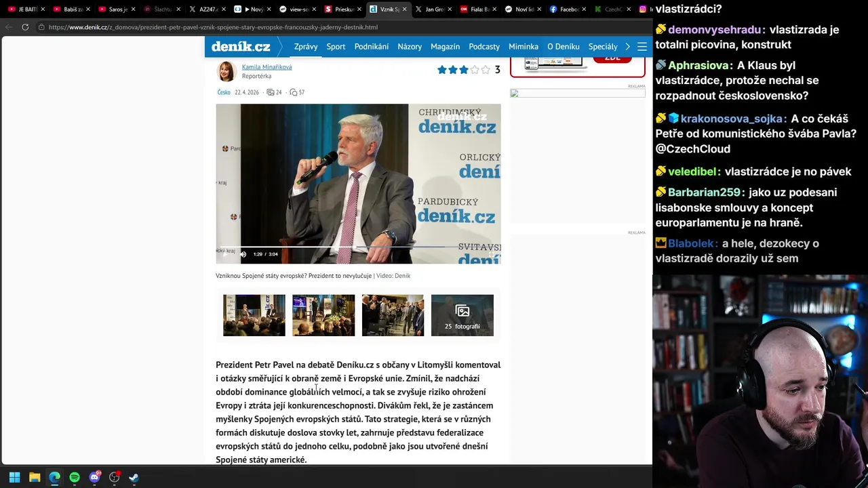This screenshot has height=488, width=868.
Task: Rate the article with the fifth star
Action: pos(486,70)
